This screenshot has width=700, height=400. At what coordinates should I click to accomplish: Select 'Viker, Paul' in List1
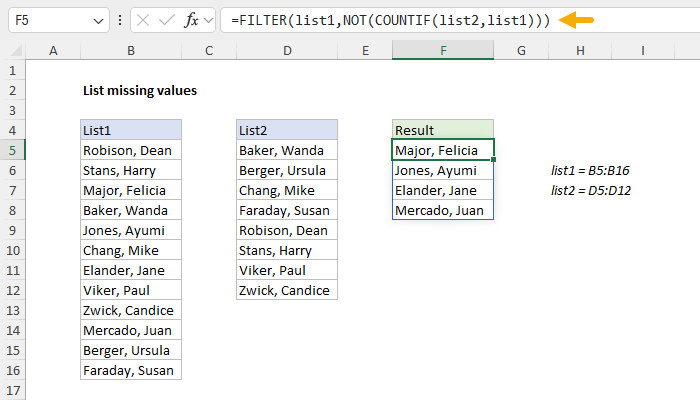click(x=131, y=291)
